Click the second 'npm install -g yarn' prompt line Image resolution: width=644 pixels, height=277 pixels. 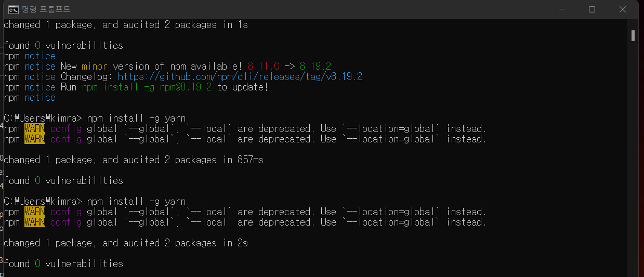(x=95, y=202)
